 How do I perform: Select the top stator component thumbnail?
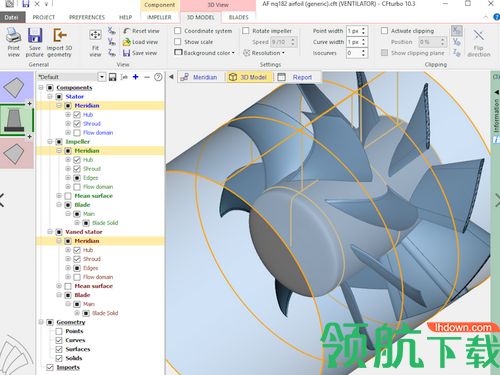[14, 88]
